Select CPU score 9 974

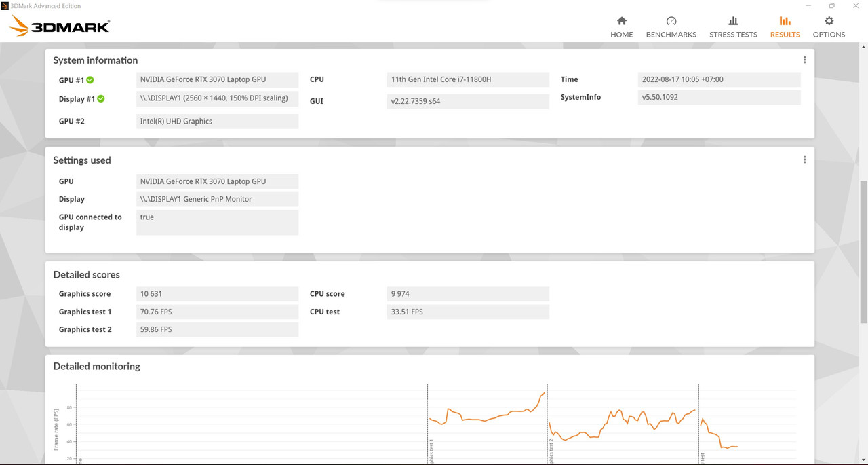coord(468,294)
